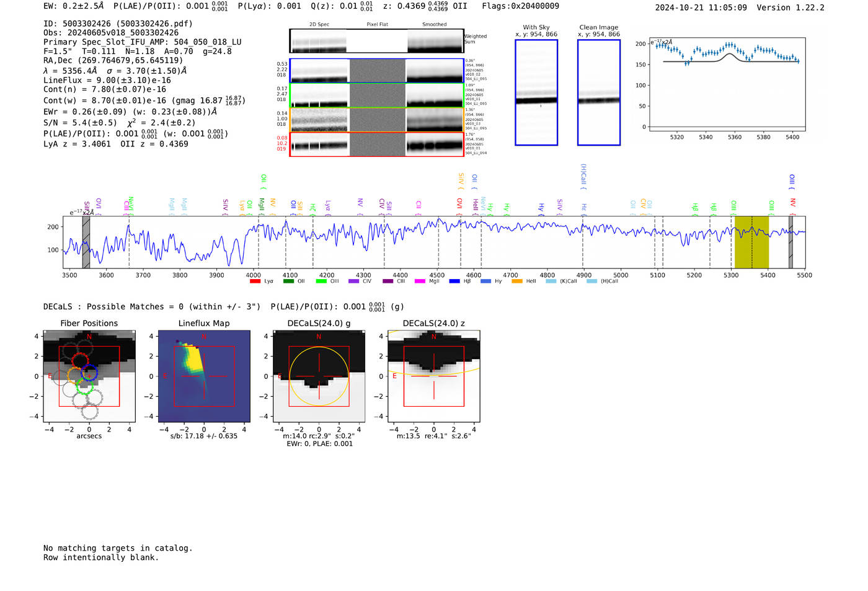
Task: Click the (K)CaII legend swatch
Action: pos(551,282)
